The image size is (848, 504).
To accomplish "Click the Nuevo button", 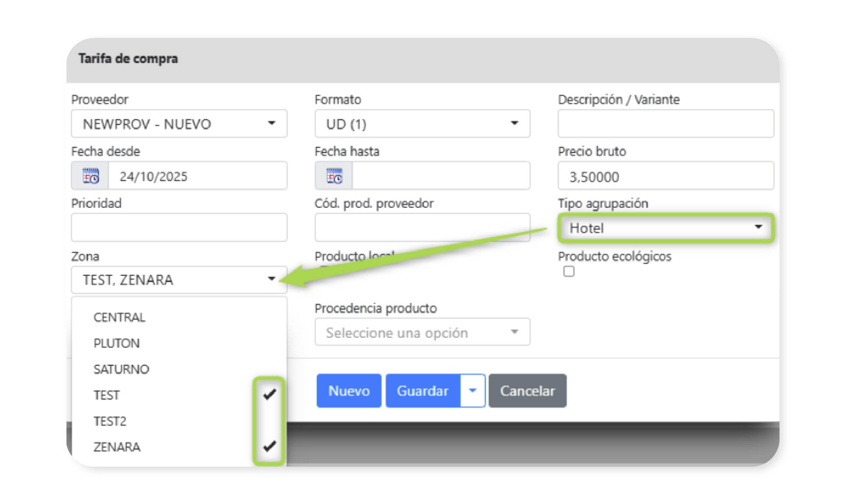I will (x=349, y=391).
